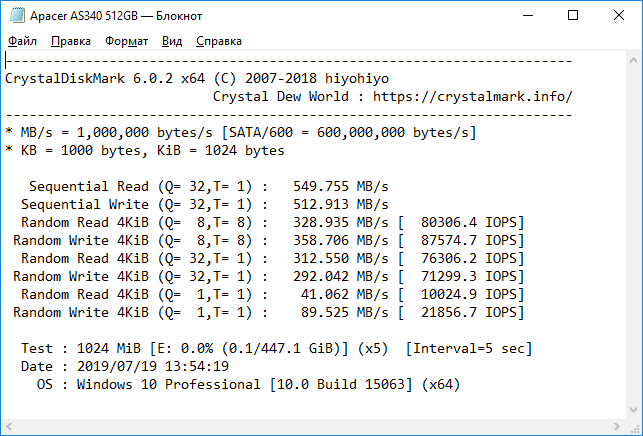Minimize the Notepad window

528,16
